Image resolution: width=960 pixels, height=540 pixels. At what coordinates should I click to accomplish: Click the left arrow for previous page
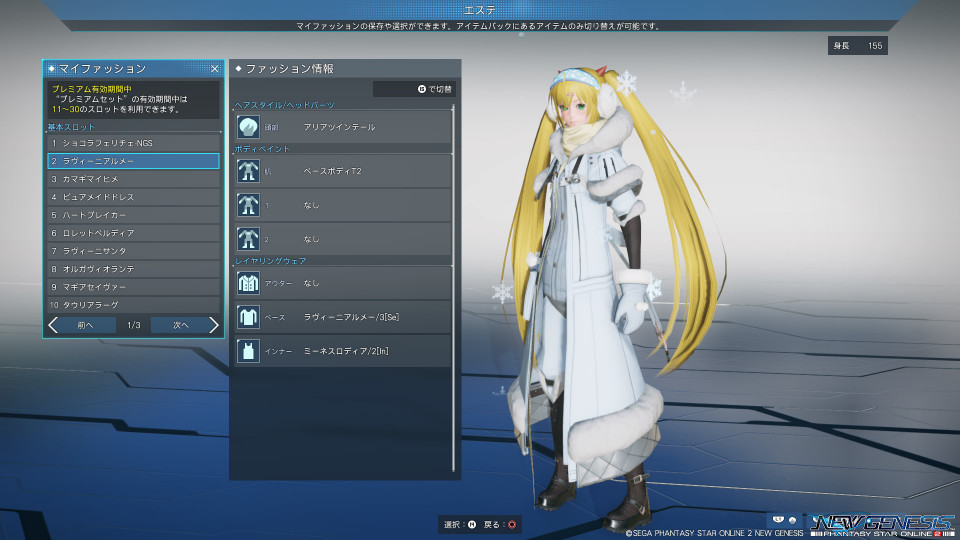(54, 325)
